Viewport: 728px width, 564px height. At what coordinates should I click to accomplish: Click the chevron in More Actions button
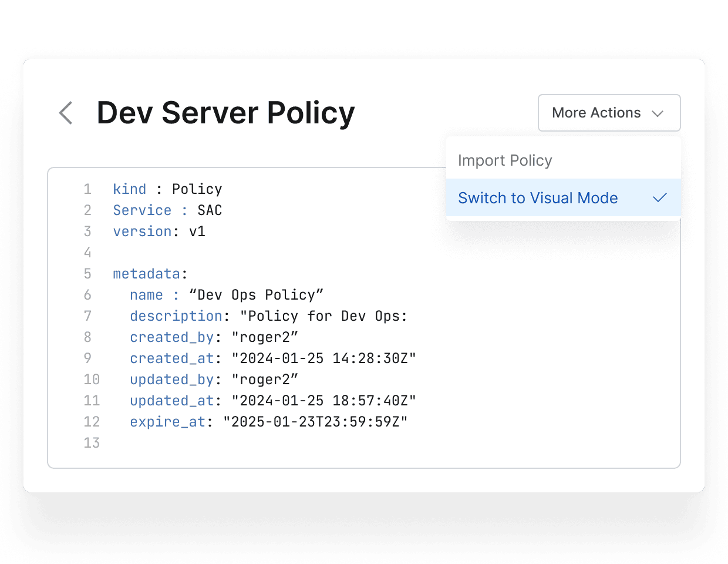pyautogui.click(x=658, y=113)
